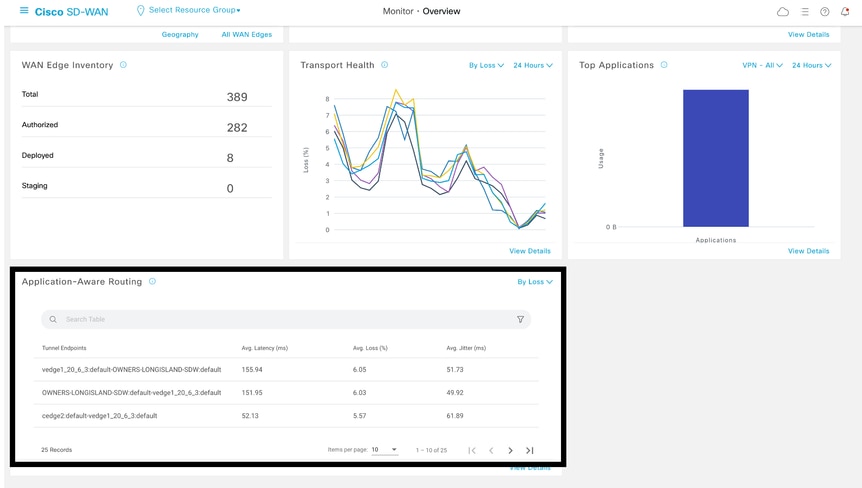Sort by Avg. Jitter (ms) column header
862x488 pixels.
466,348
